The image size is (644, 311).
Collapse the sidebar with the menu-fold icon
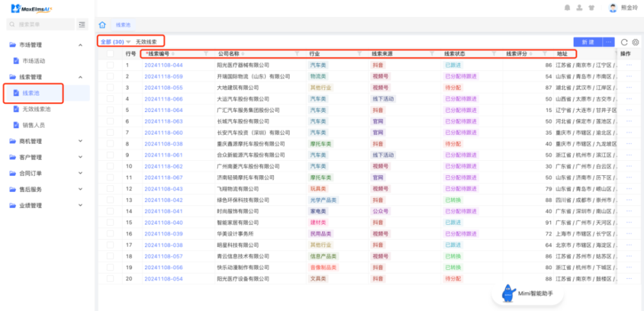click(82, 24)
